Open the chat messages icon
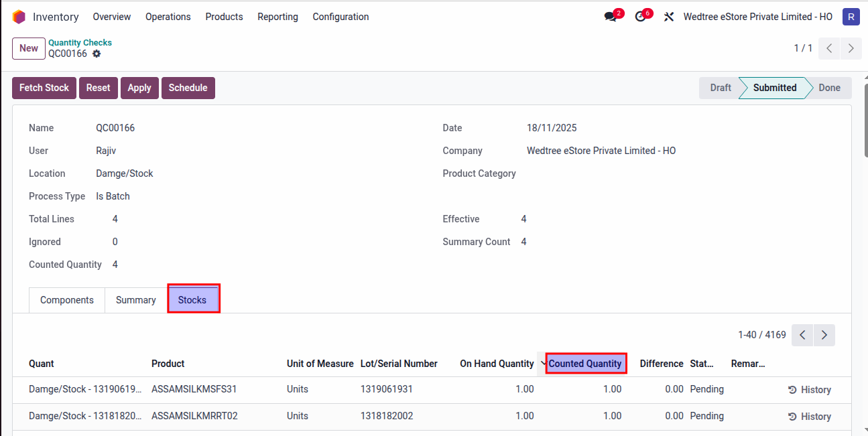 611,17
